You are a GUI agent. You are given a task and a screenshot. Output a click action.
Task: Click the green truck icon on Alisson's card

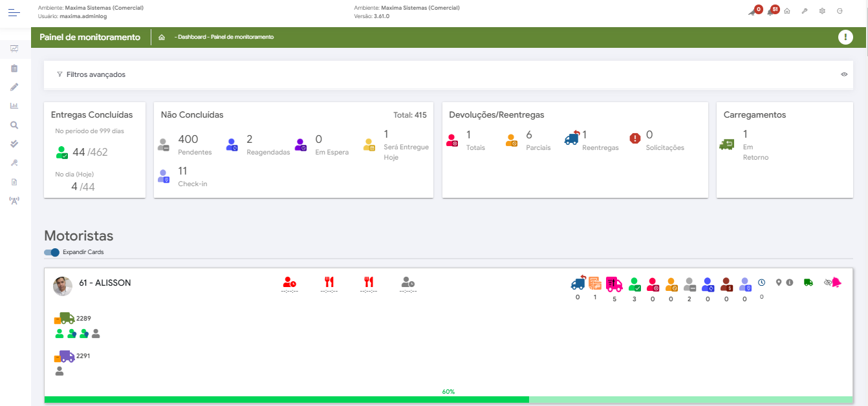pos(808,283)
